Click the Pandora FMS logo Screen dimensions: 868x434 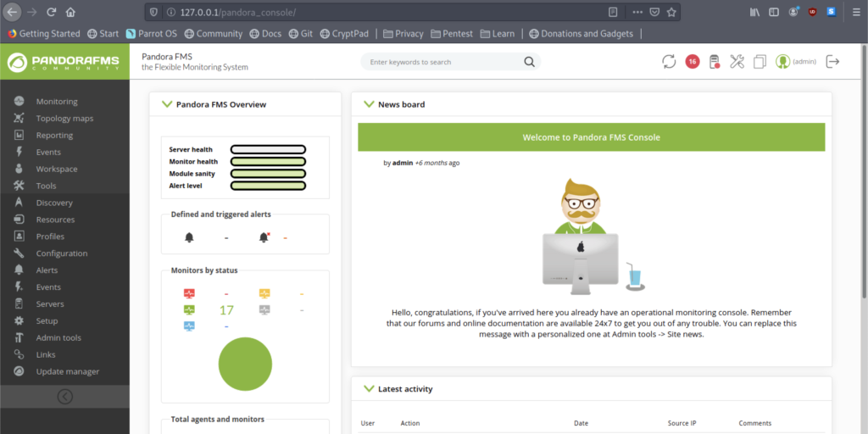64,62
